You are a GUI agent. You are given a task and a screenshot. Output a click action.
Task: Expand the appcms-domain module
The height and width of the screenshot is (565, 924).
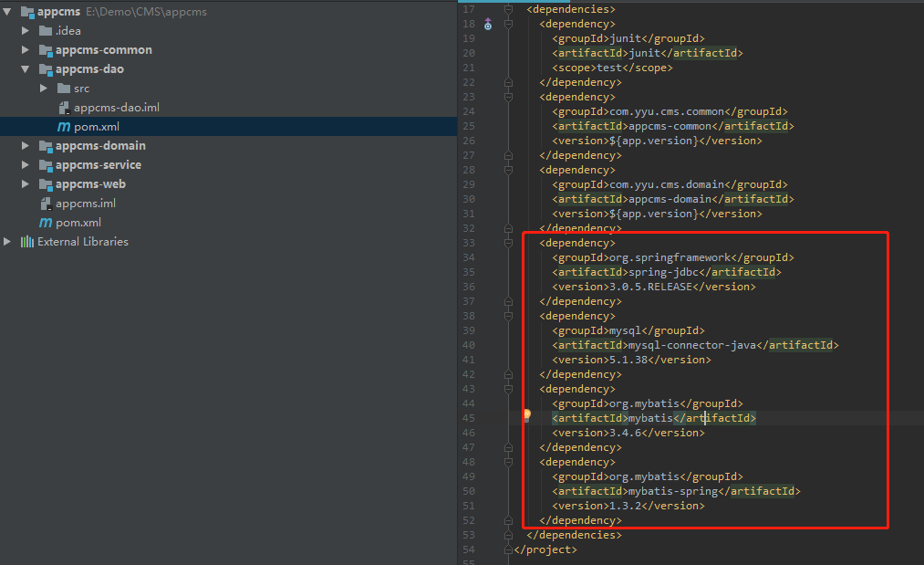pos(26,146)
